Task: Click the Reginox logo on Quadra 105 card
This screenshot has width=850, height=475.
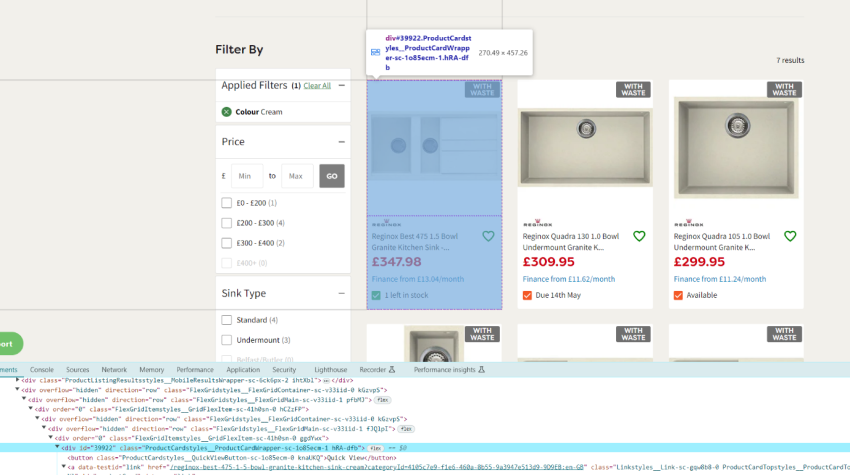Action: click(688, 223)
